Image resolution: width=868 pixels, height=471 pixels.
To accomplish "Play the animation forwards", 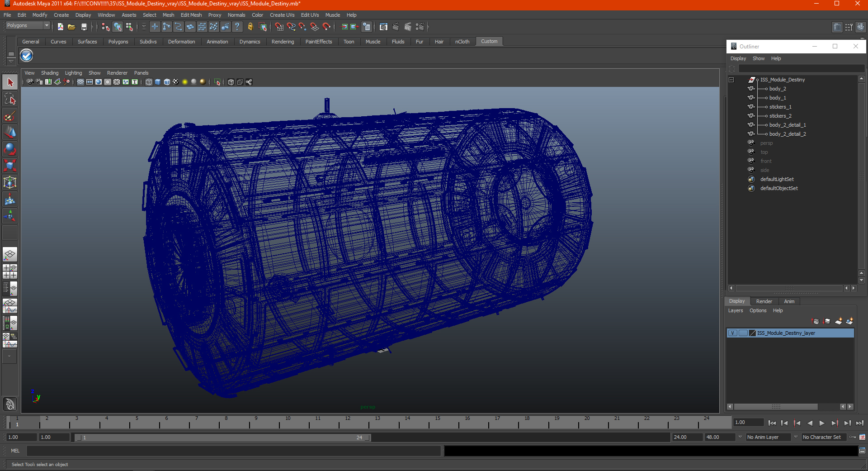I will (822, 423).
